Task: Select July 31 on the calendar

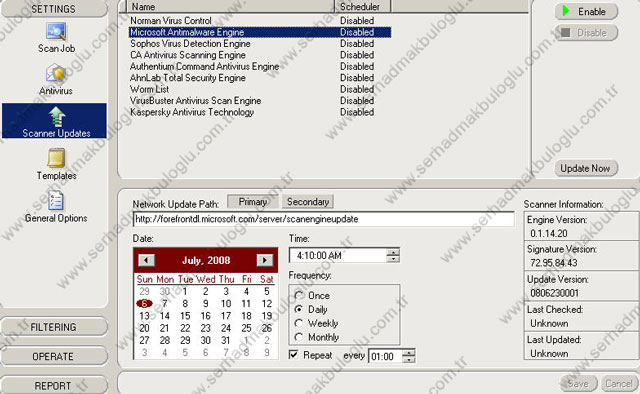Action: pos(226,340)
